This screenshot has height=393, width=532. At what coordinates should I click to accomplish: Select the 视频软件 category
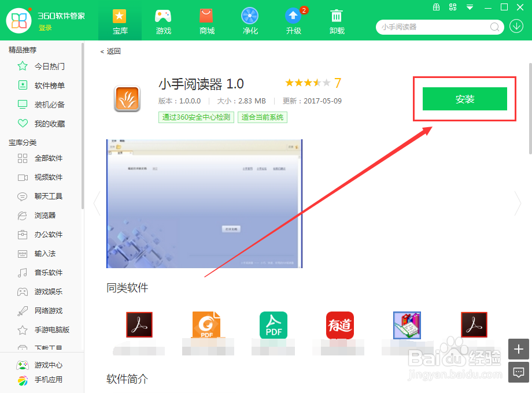[x=41, y=177]
